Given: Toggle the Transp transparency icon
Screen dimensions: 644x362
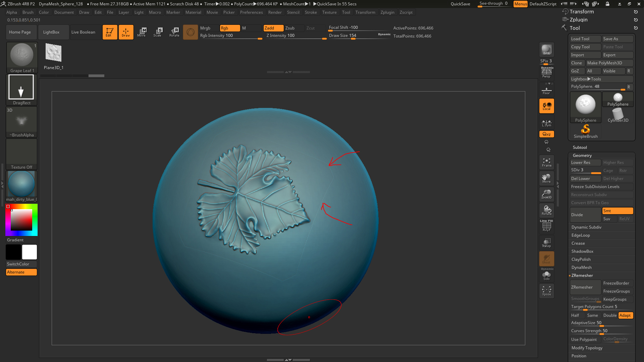Looking at the screenshot, I should pyautogui.click(x=546, y=243).
